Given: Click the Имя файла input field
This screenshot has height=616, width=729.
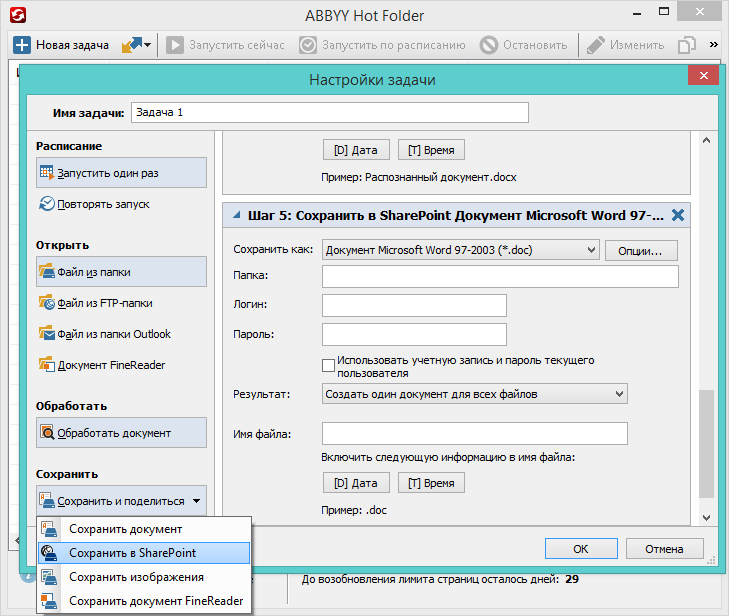Looking at the screenshot, I should click(475, 433).
